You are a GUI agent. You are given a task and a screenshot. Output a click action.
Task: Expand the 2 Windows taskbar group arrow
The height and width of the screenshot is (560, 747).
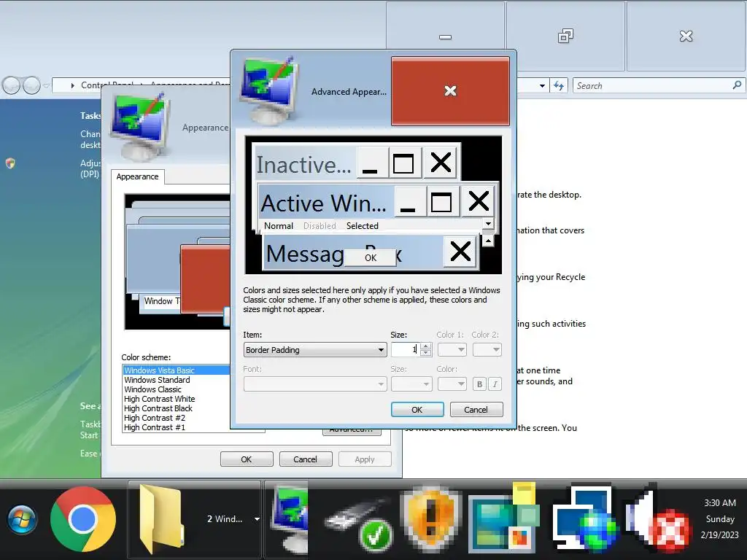[257, 519]
